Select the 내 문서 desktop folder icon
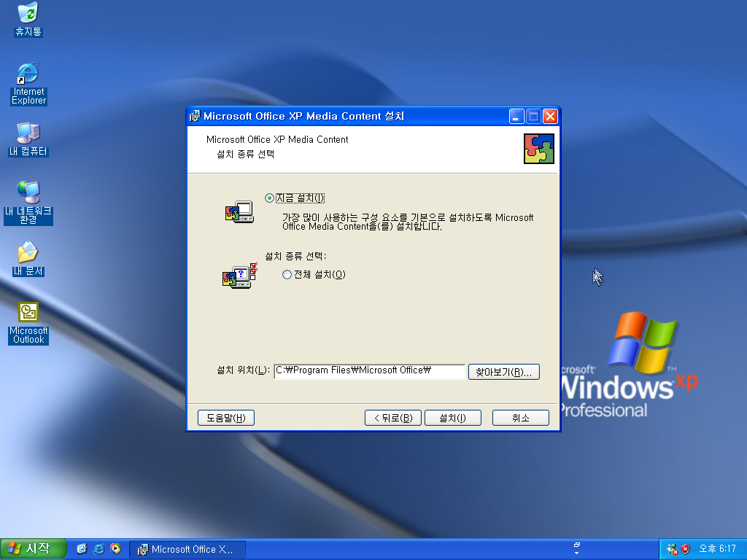Screen dimensions: 747x560 (x=28, y=259)
